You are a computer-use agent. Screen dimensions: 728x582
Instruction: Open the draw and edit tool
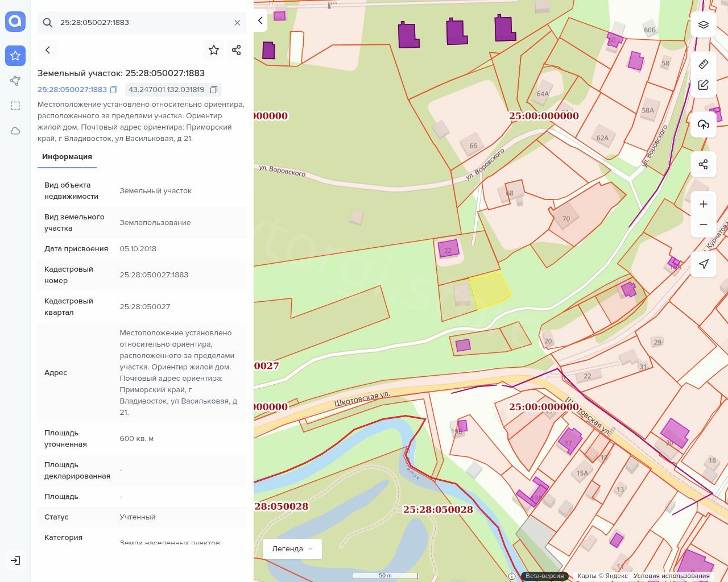704,85
